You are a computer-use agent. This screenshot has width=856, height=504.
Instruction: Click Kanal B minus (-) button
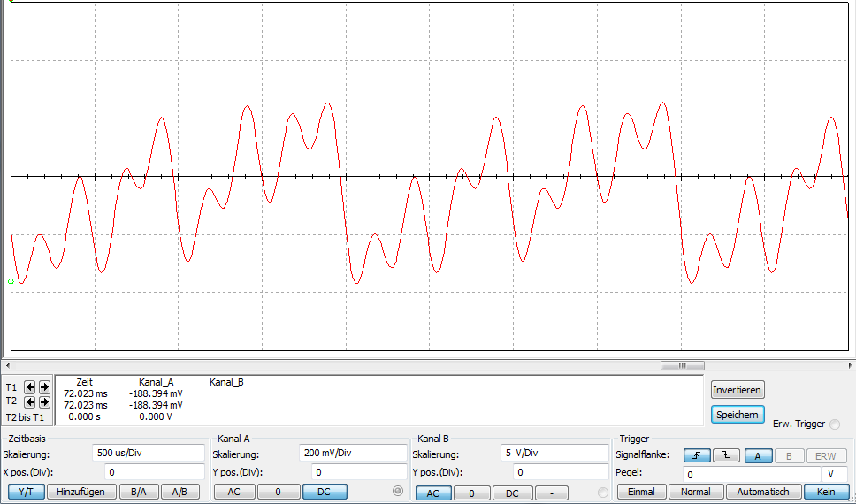552,493
